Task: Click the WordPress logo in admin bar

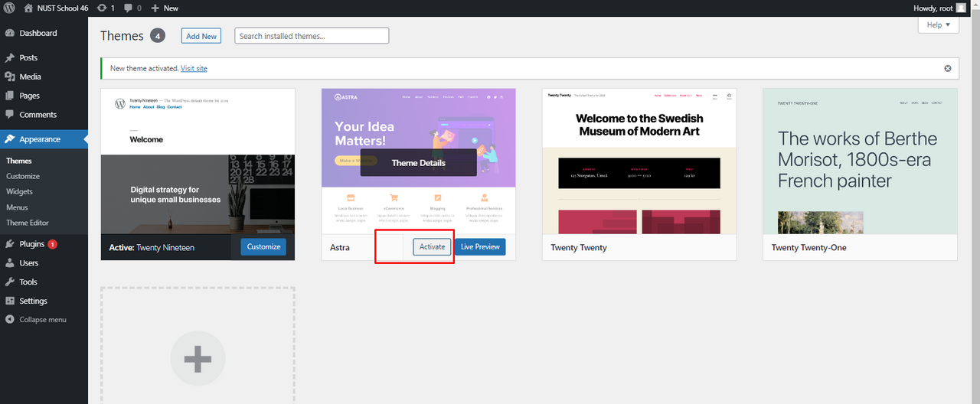Action: pyautogui.click(x=9, y=8)
